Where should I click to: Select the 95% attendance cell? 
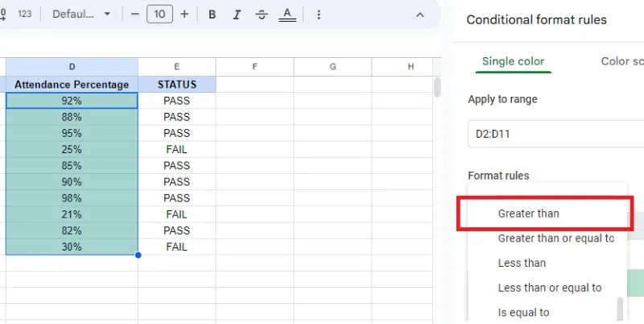(x=72, y=133)
